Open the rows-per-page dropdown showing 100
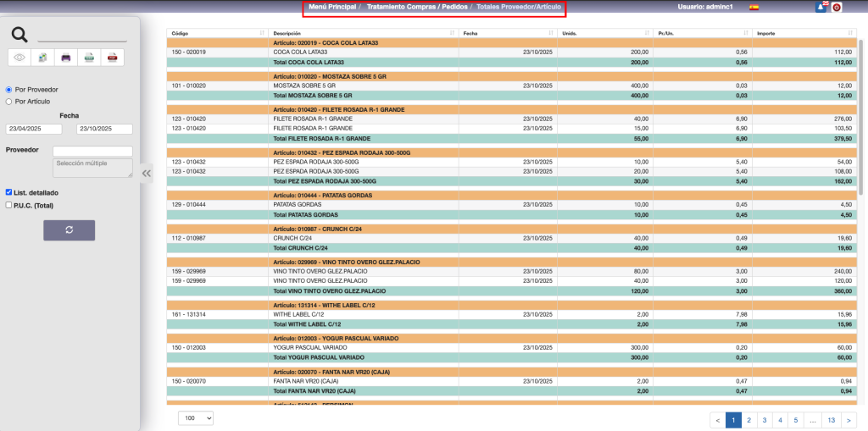This screenshot has width=868, height=431. point(196,417)
